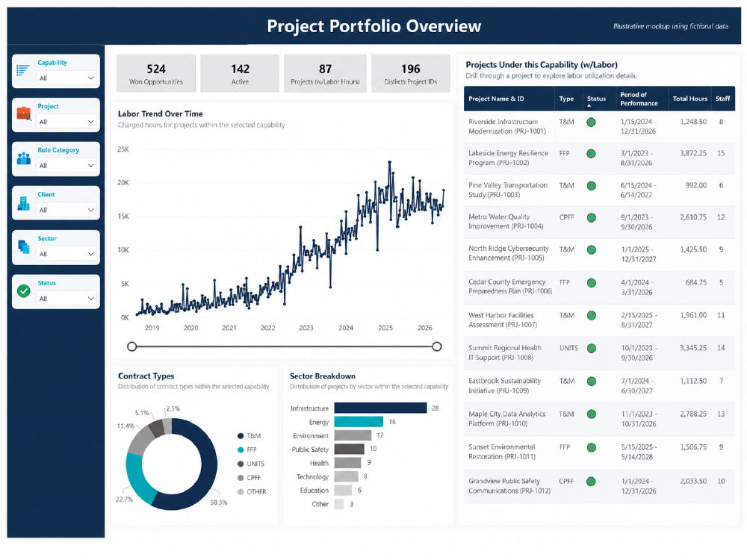Click the CPFF legend color dot

241,478
